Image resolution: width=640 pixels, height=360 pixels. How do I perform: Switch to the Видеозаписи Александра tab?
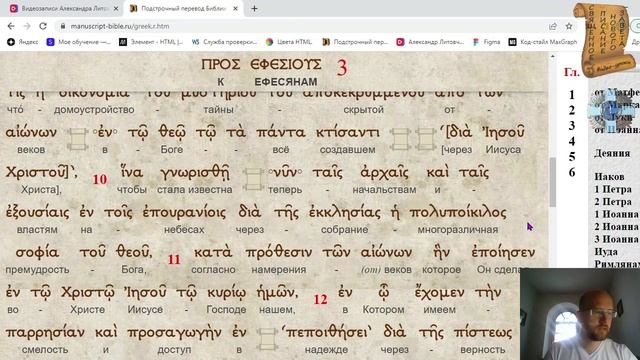point(63,8)
